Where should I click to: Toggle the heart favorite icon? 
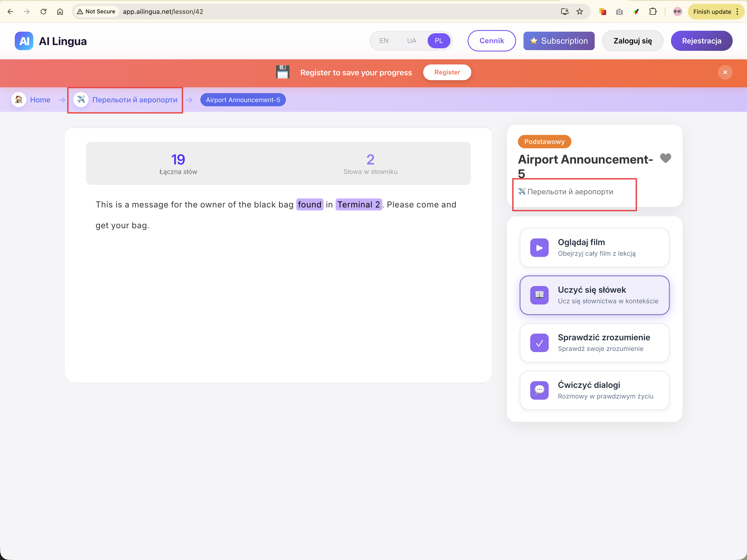tap(665, 158)
